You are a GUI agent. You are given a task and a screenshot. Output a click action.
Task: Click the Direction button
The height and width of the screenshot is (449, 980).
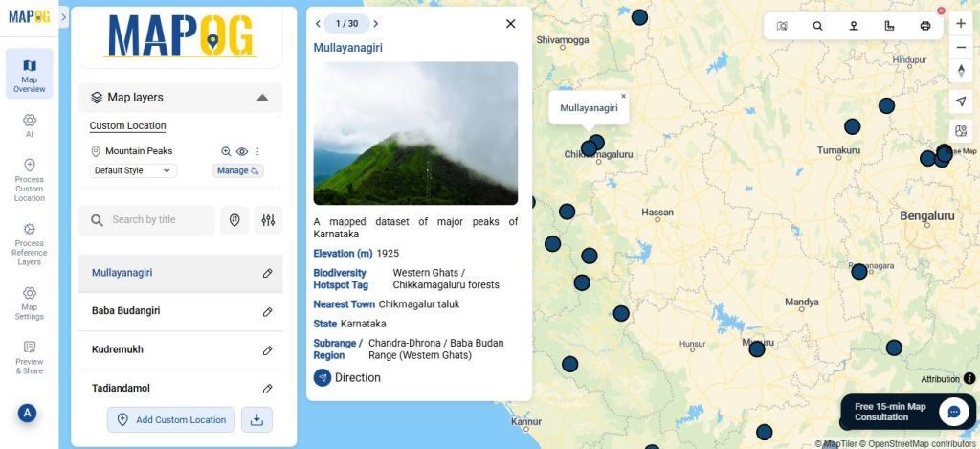click(x=346, y=378)
